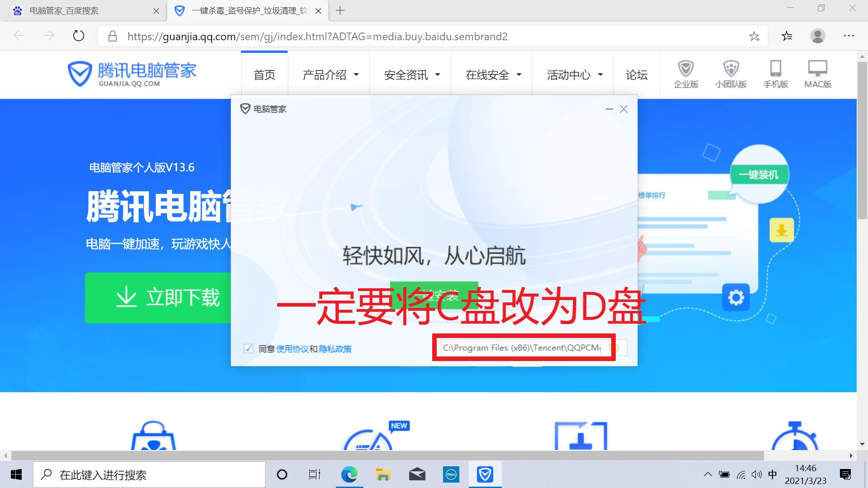Click the folder browse icon beside install path
The height and width of the screenshot is (488, 868).
coord(615,347)
